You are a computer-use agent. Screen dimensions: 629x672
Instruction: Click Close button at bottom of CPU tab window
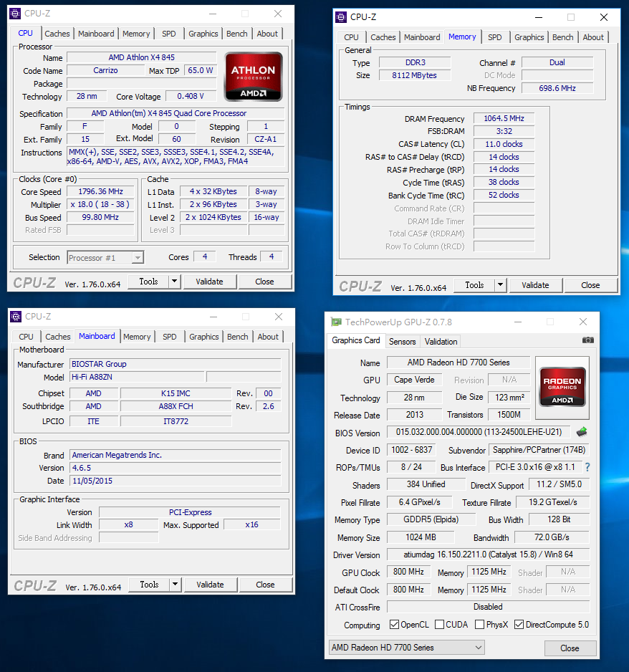pos(264,282)
